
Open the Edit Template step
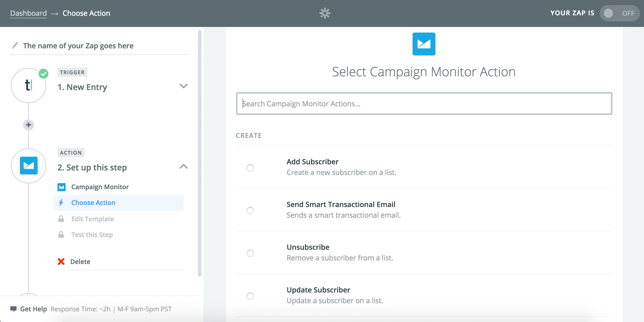coord(119,219)
